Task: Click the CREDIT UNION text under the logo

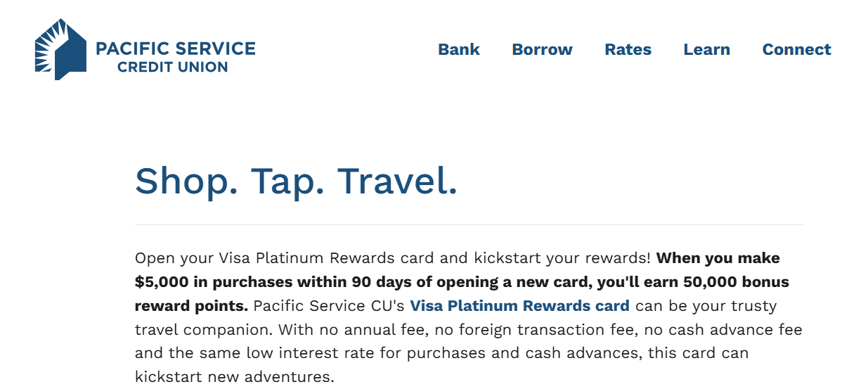Action: [172, 68]
